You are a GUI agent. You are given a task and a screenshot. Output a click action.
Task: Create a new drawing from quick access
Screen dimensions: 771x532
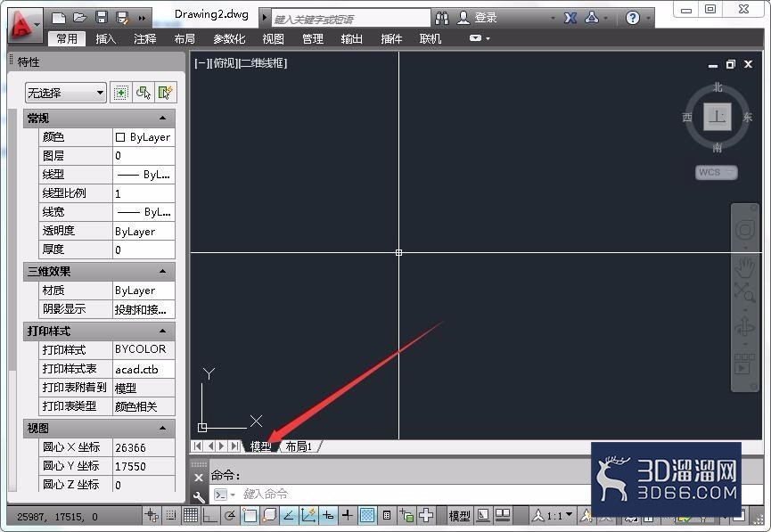(x=59, y=18)
